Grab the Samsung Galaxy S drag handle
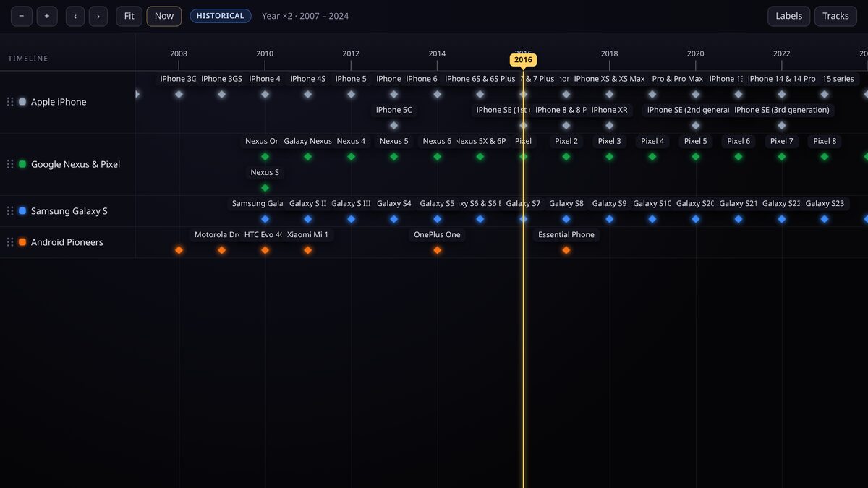 (10, 211)
